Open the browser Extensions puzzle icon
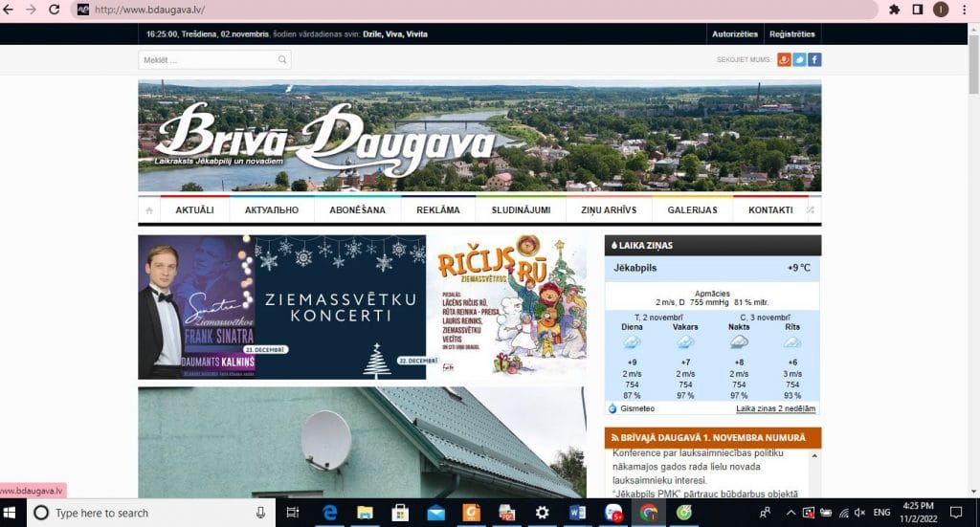The width and height of the screenshot is (980, 527). click(895, 10)
